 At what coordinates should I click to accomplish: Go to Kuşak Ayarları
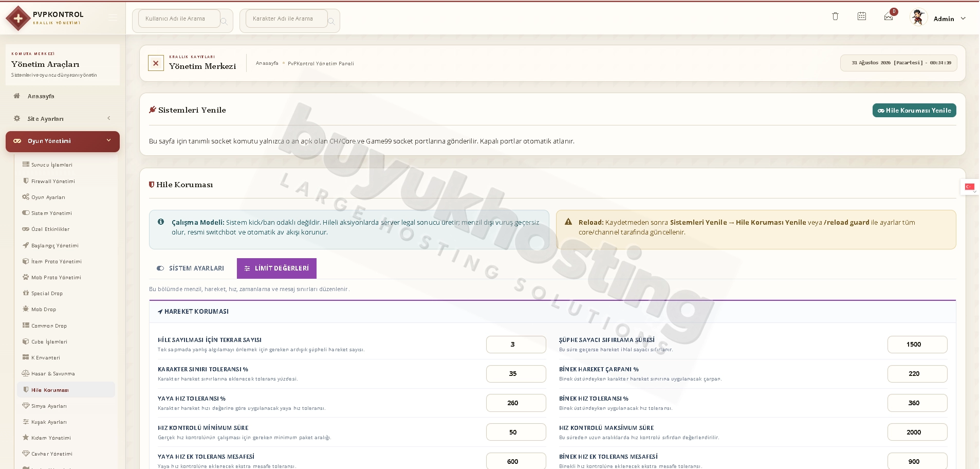66,422
